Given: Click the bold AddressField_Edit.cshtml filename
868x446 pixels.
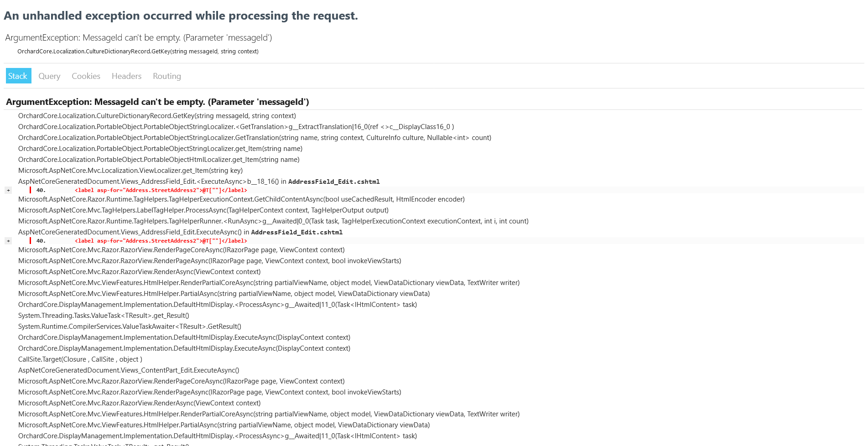Looking at the screenshot, I should pyautogui.click(x=333, y=181).
